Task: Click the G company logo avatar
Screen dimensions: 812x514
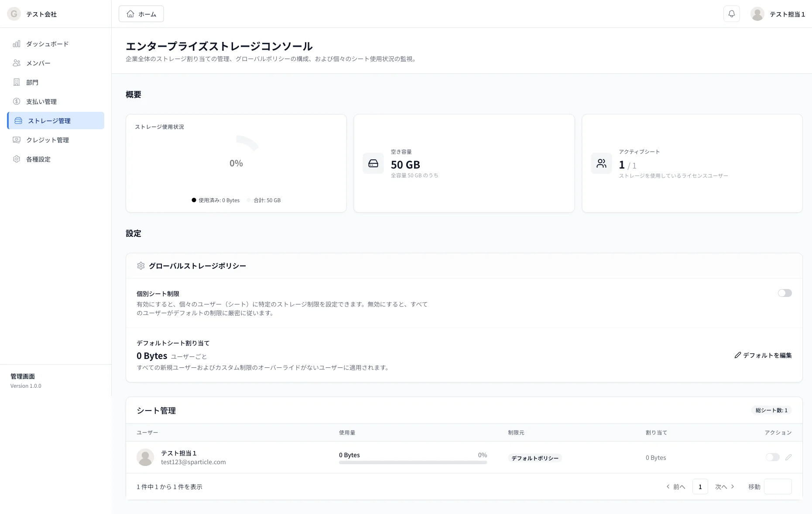Action: [14, 14]
